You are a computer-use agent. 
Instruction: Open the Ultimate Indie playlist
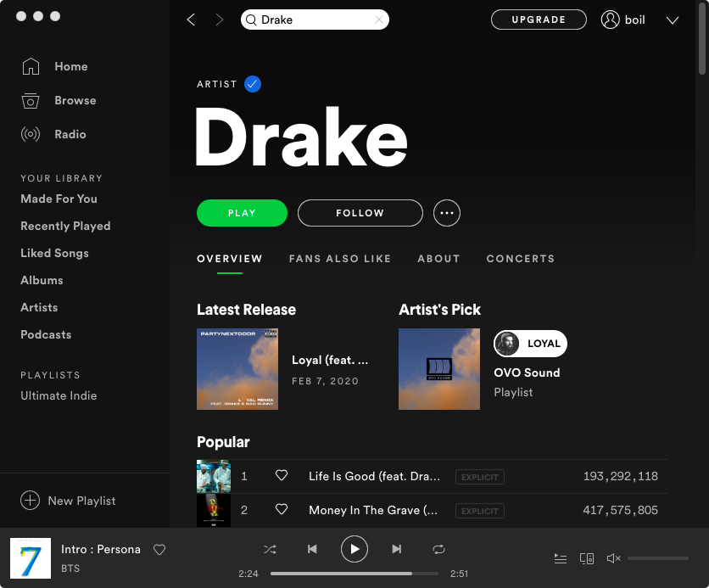(59, 395)
